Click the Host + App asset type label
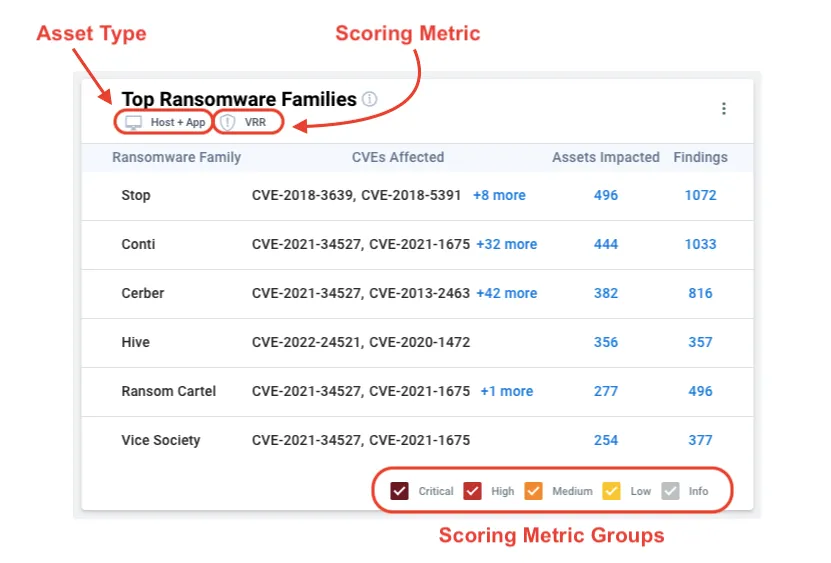831x563 pixels. [x=178, y=122]
